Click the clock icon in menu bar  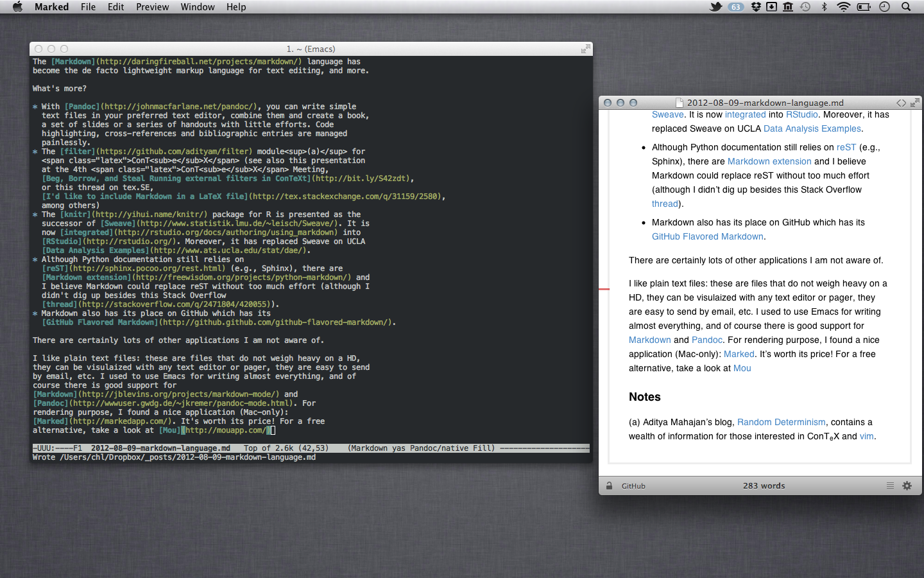pyautogui.click(x=885, y=7)
